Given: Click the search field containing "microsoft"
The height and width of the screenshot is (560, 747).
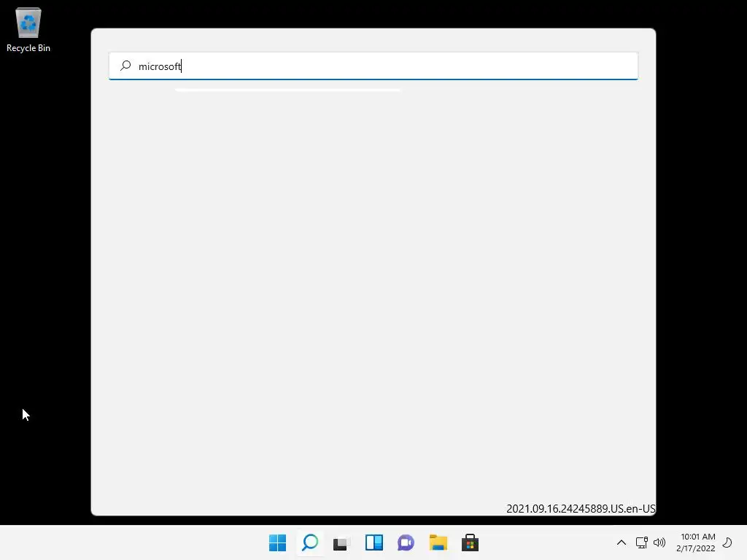Looking at the screenshot, I should click(x=373, y=66).
